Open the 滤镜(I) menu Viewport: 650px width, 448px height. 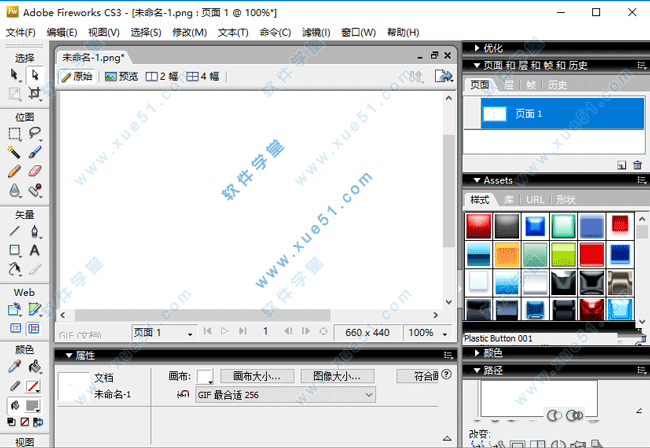[316, 32]
